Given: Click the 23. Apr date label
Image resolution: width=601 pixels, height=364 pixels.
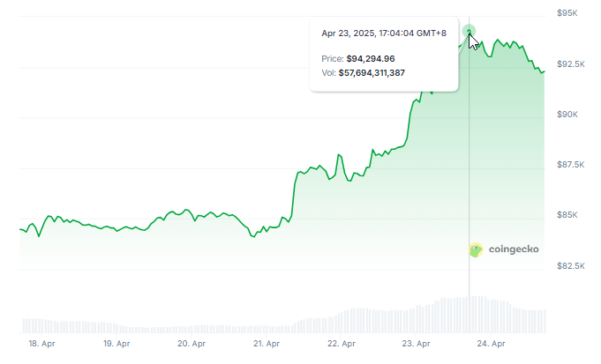Looking at the screenshot, I should click(x=417, y=344).
